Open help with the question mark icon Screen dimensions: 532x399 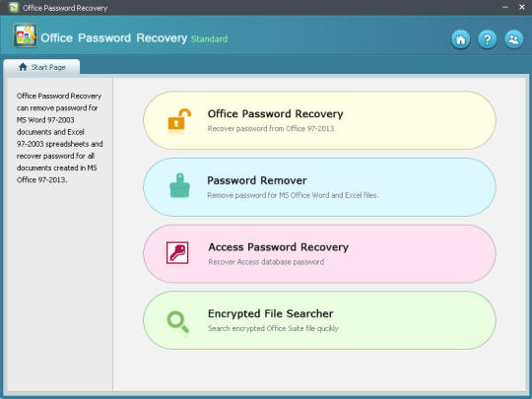pyautogui.click(x=488, y=39)
